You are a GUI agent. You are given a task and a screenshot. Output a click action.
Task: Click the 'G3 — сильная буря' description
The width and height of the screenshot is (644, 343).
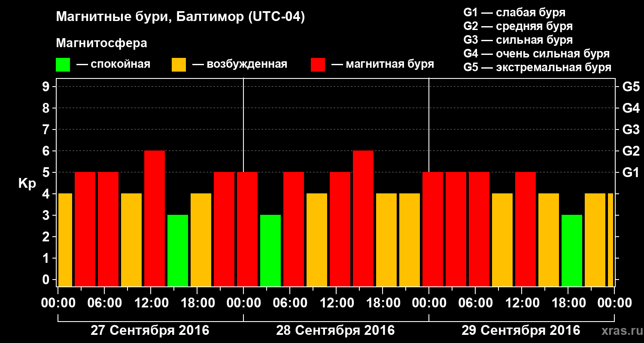coord(518,40)
